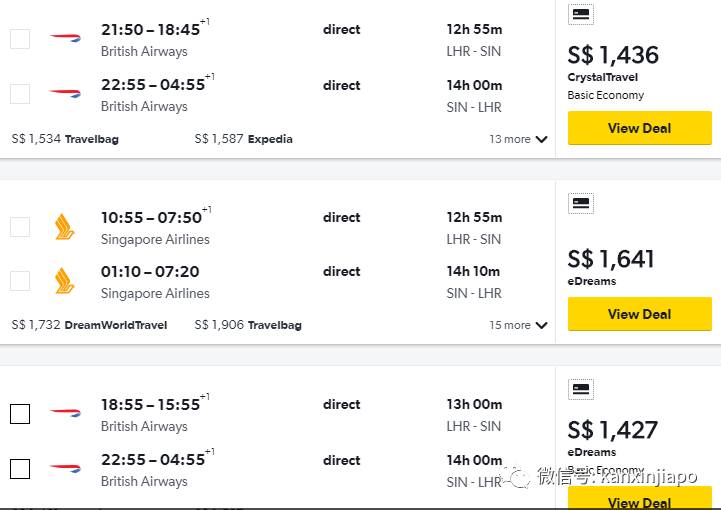Viewport: 721px width, 510px height.
Task: Open the S$ 1,587 Expedia offer
Action: click(243, 139)
